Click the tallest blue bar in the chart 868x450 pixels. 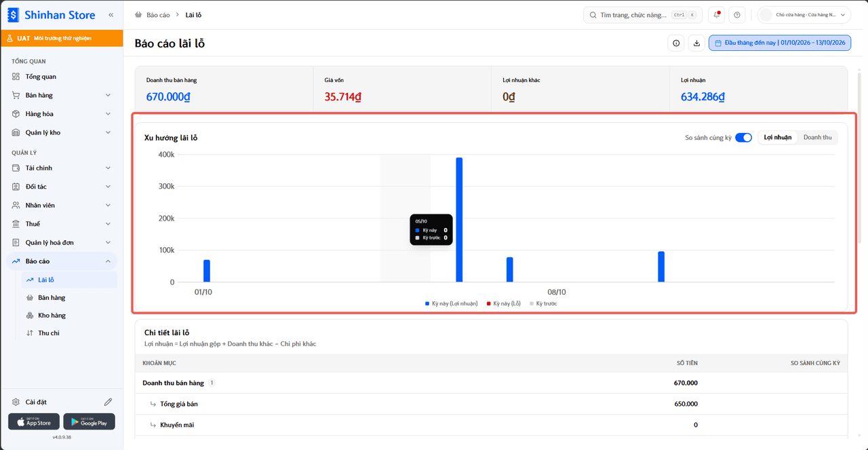pyautogui.click(x=459, y=220)
